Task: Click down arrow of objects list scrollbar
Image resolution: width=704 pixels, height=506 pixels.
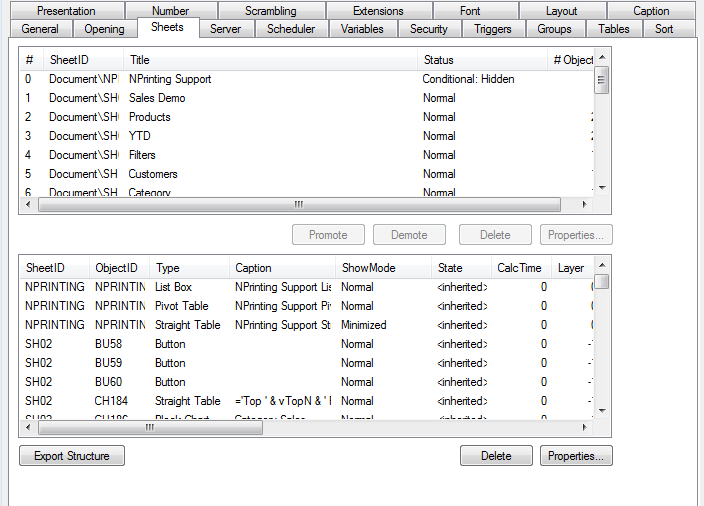Action: 603,410
